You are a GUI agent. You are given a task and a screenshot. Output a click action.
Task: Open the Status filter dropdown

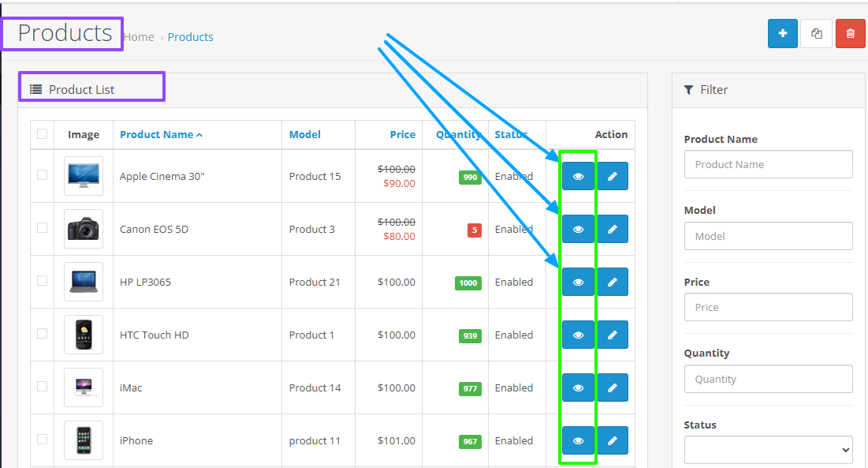coord(768,450)
